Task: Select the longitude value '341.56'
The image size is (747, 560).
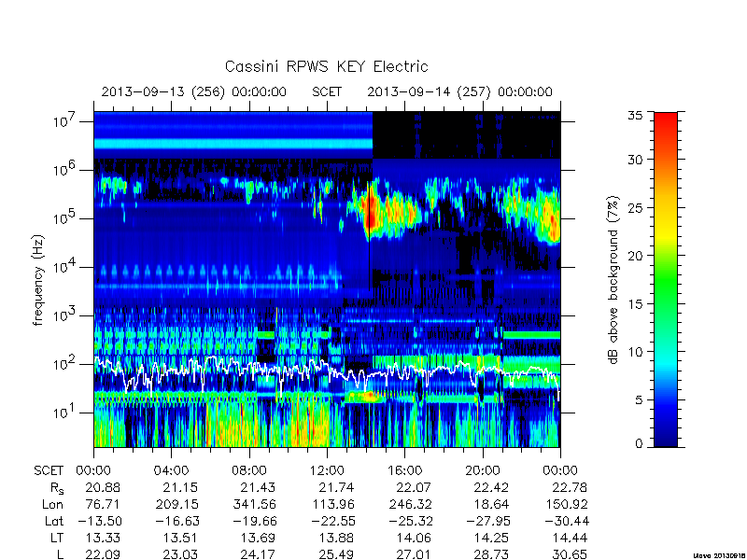Action: [x=254, y=504]
